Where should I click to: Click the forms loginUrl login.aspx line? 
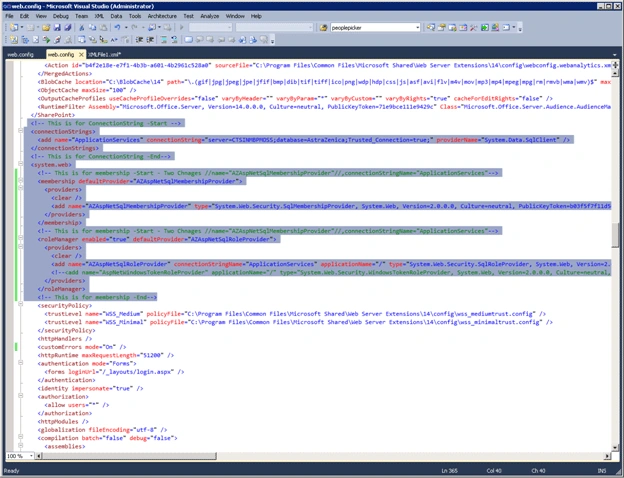pyautogui.click(x=114, y=372)
